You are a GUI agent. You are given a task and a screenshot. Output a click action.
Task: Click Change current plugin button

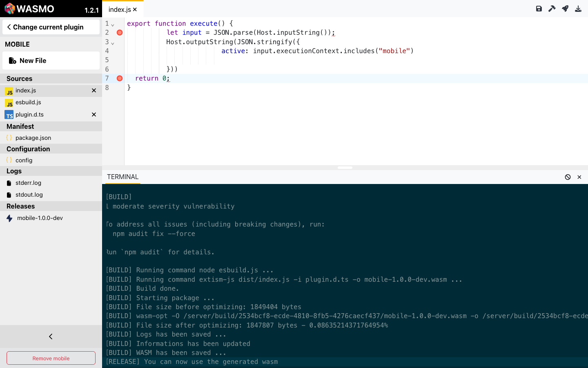click(51, 27)
